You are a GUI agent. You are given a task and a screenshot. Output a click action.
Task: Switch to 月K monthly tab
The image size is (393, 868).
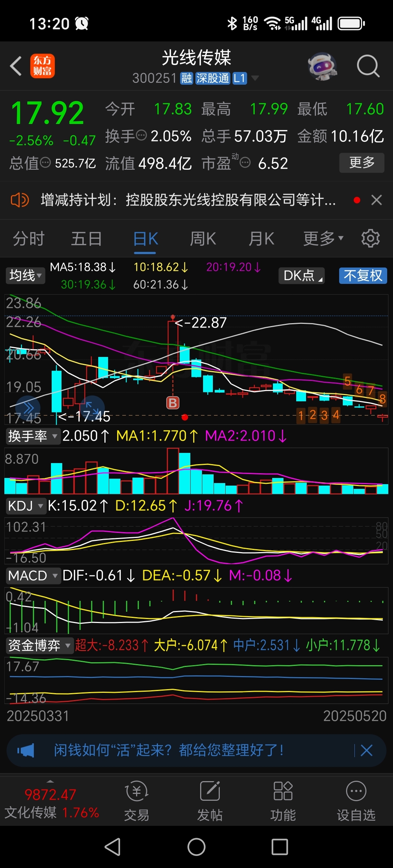[x=261, y=239]
